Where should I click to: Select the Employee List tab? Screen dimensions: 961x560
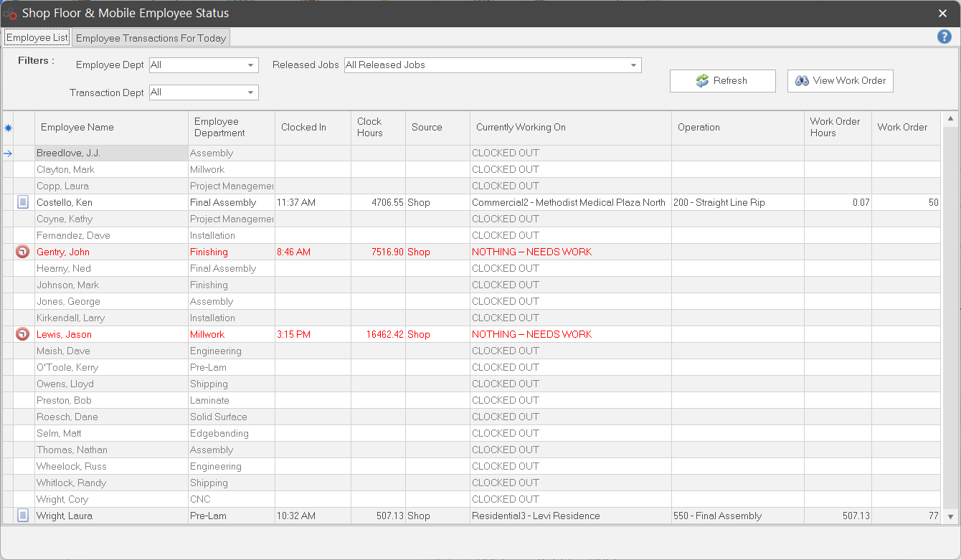tap(37, 37)
